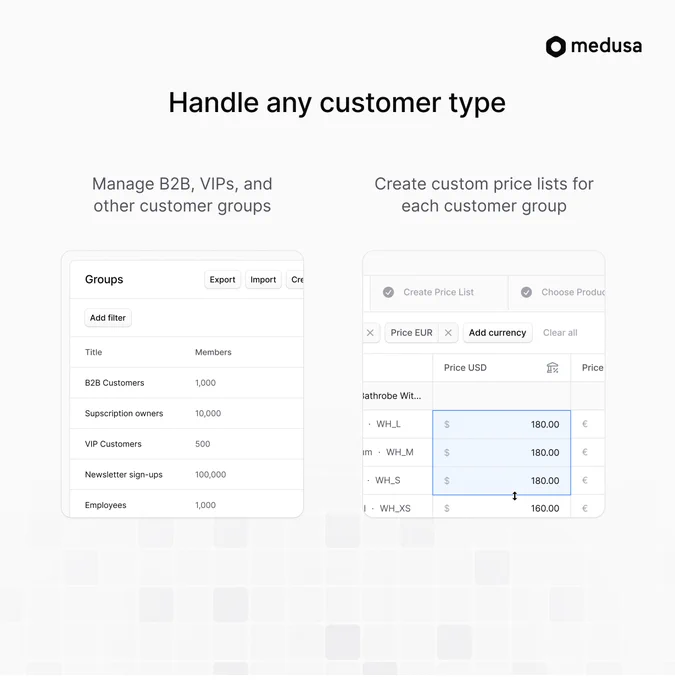
Task: Click the WH_XS 160.00 USD price field
Action: (501, 507)
